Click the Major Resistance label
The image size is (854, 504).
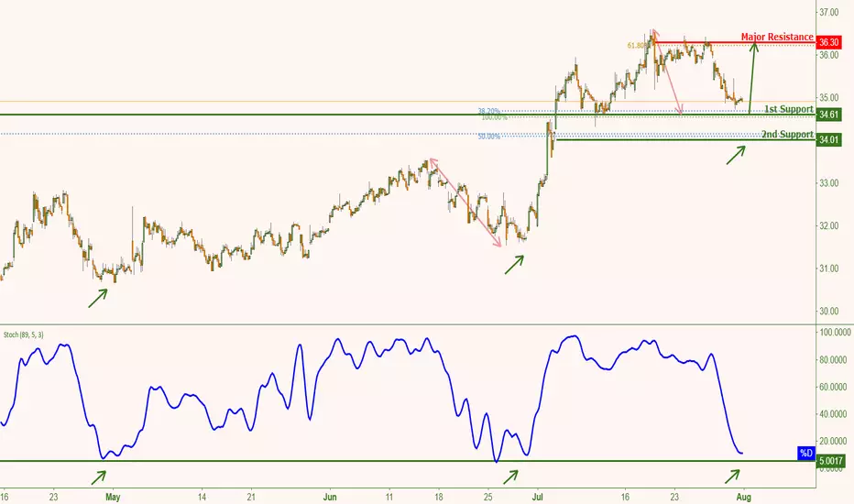tap(777, 37)
